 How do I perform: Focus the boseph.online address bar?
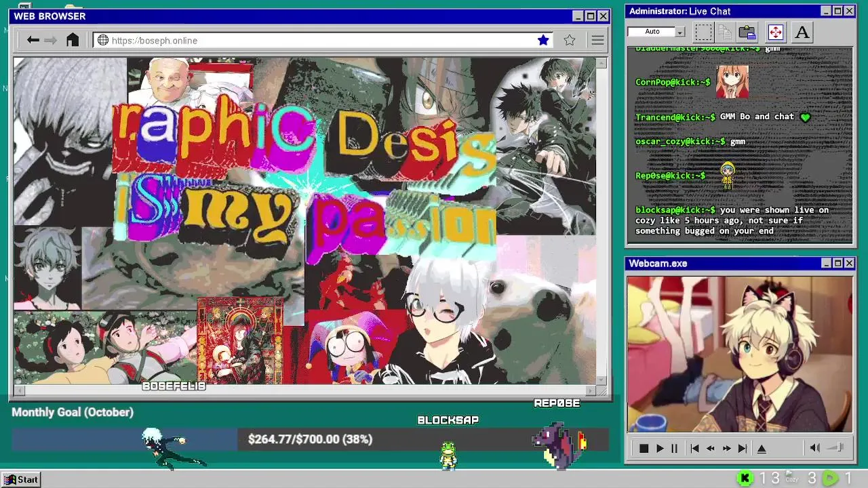coord(323,40)
